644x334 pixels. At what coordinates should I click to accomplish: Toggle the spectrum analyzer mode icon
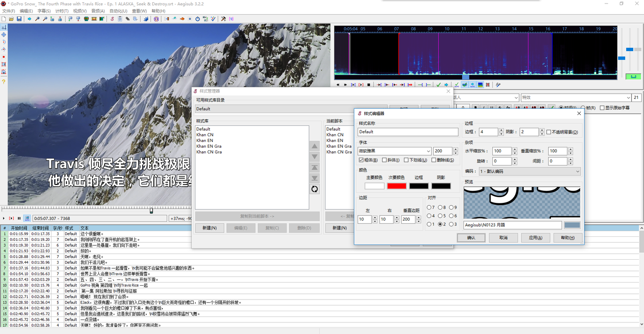pyautogui.click(x=480, y=85)
